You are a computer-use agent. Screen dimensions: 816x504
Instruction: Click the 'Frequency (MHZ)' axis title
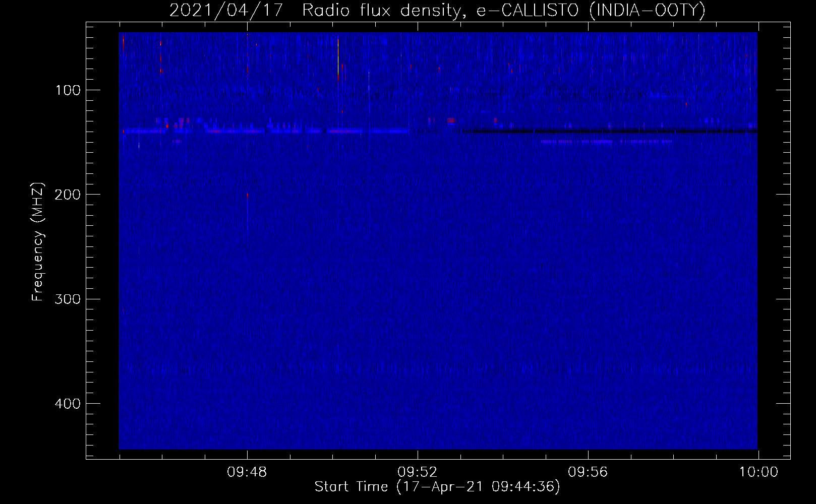coord(38,242)
